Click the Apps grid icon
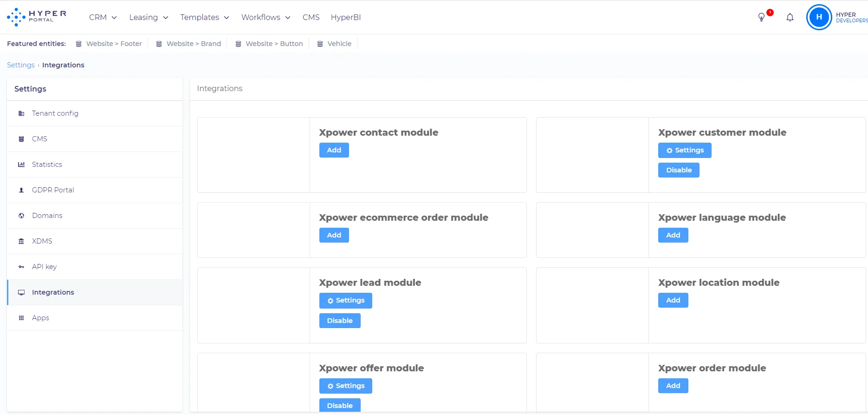 coord(21,318)
